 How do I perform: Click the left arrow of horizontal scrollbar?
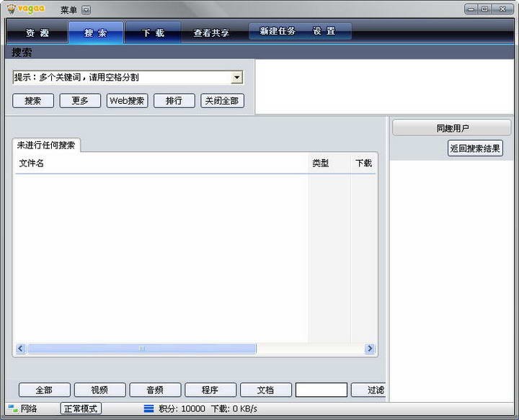(20, 349)
